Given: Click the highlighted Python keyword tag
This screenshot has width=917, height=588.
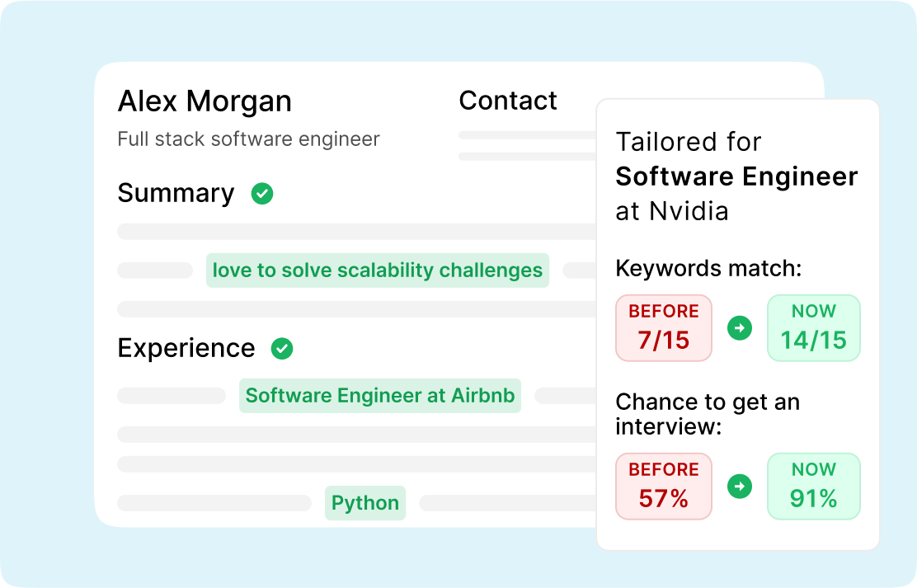Looking at the screenshot, I should [x=365, y=503].
